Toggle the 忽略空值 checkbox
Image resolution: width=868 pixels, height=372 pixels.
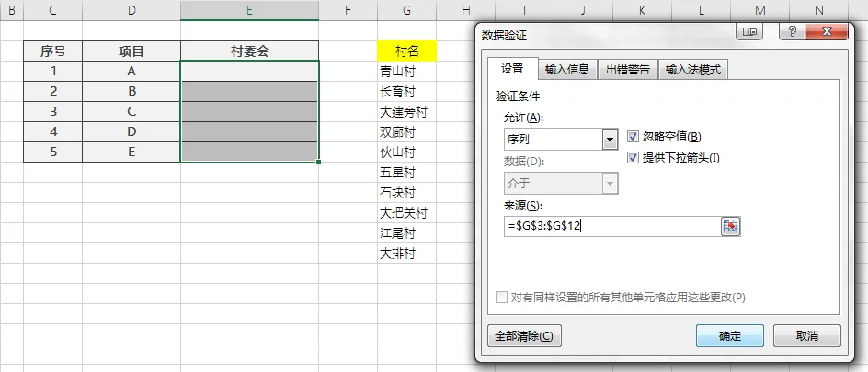(633, 137)
